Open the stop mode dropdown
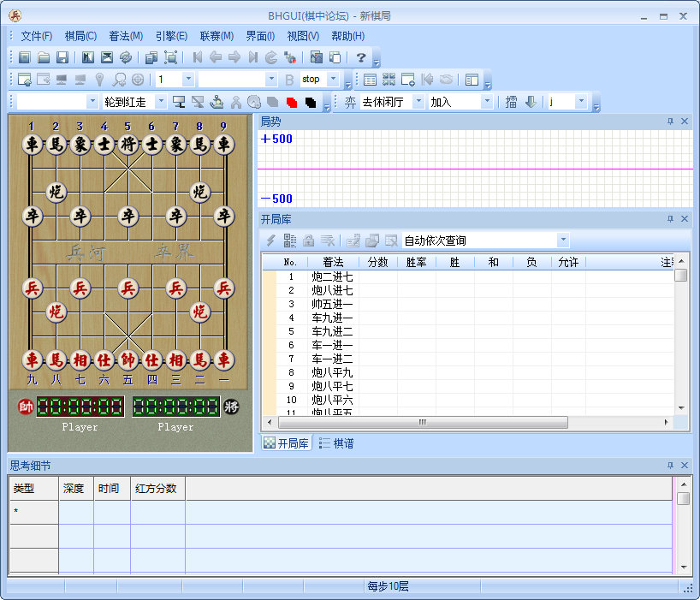Image resolution: width=700 pixels, height=600 pixels. [x=333, y=79]
